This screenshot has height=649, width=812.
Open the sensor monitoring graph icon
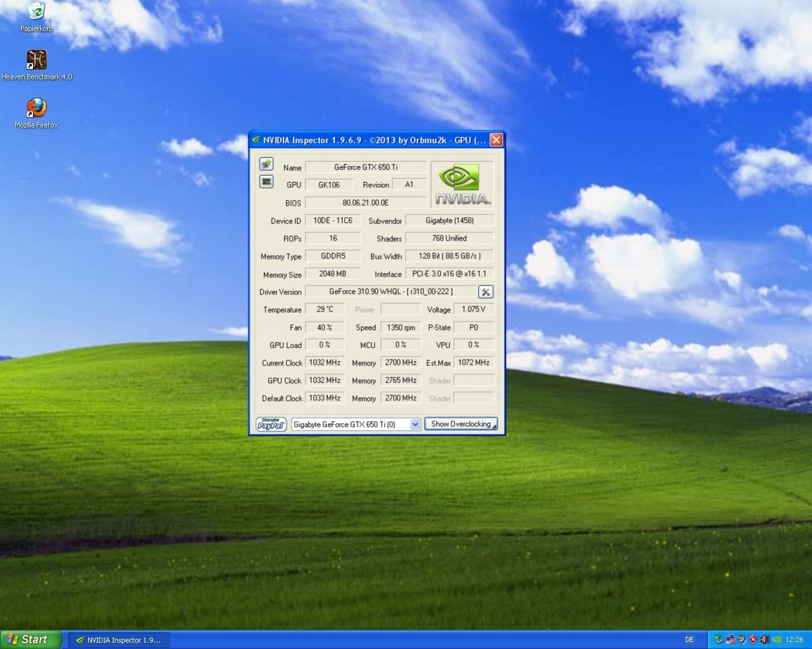pos(266,182)
